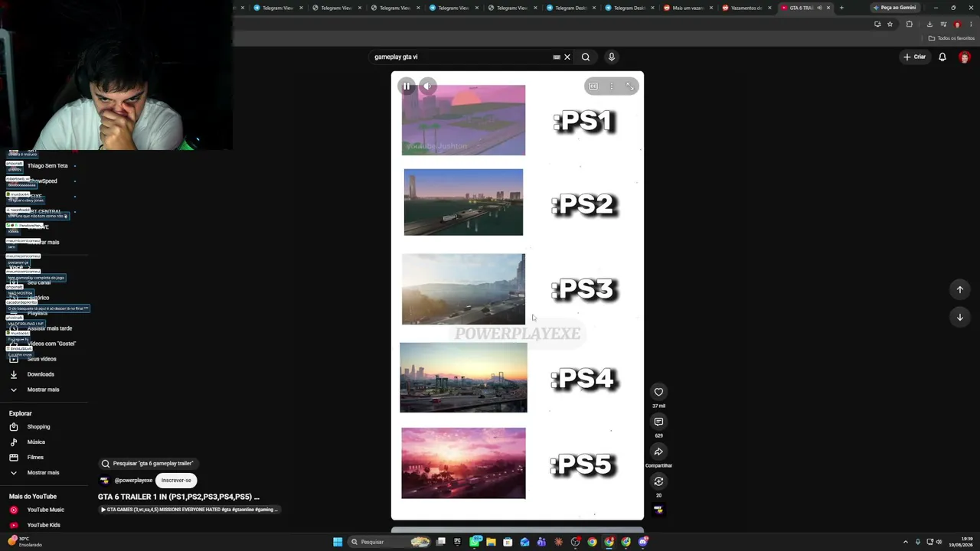Open YouTube Music from the sidebar

(45, 510)
